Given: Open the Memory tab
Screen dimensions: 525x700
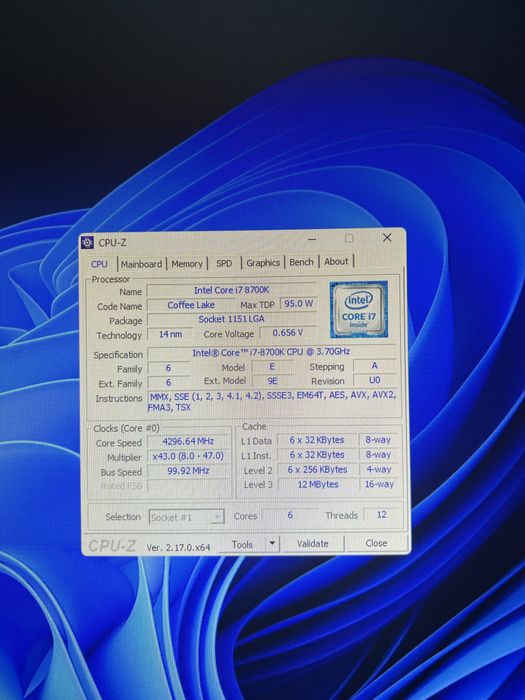Looking at the screenshot, I should coord(187,264).
